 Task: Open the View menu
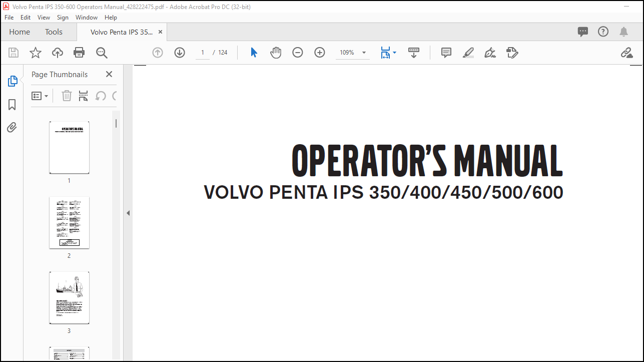click(x=44, y=18)
